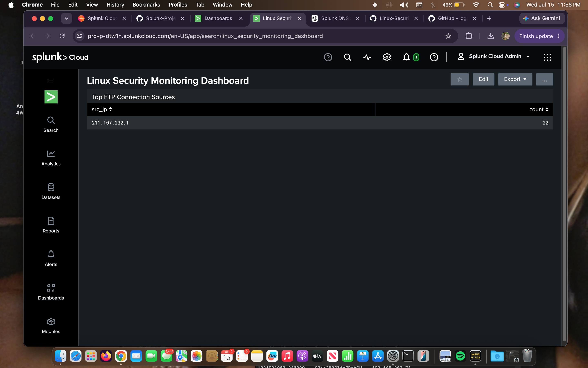Open Terminal from the Dock
The width and height of the screenshot is (588, 368).
pyautogui.click(x=408, y=356)
